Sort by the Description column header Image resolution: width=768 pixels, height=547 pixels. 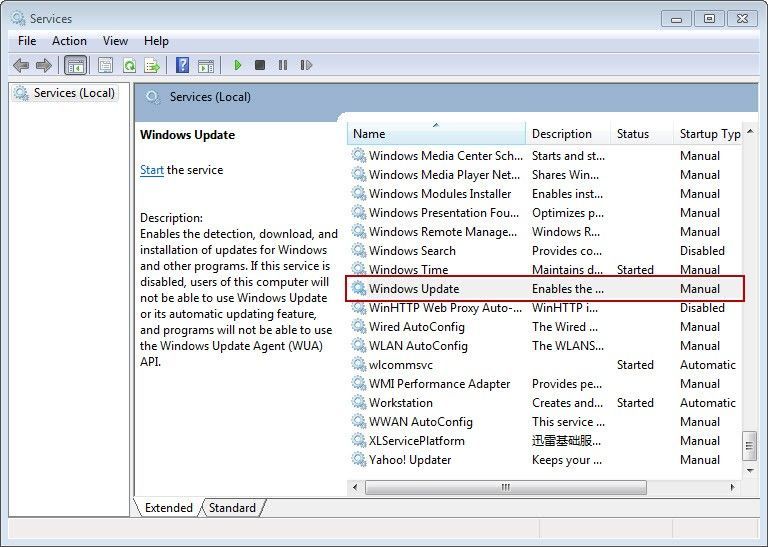pyautogui.click(x=568, y=134)
